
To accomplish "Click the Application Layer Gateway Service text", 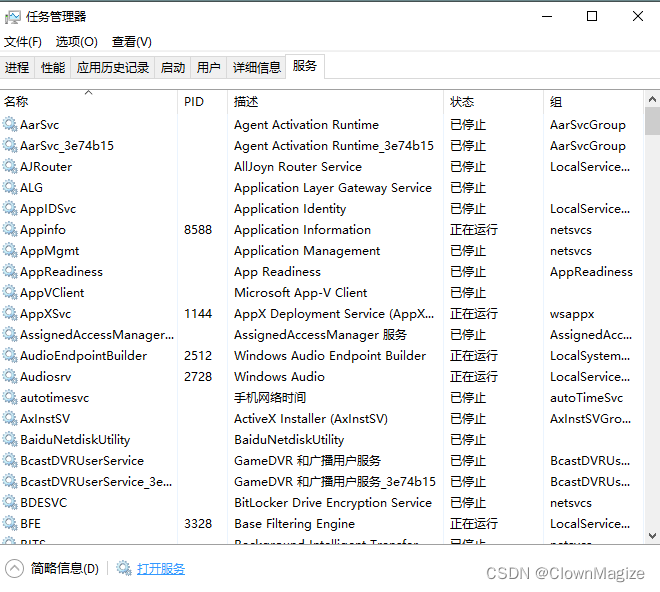I will coord(333,188).
